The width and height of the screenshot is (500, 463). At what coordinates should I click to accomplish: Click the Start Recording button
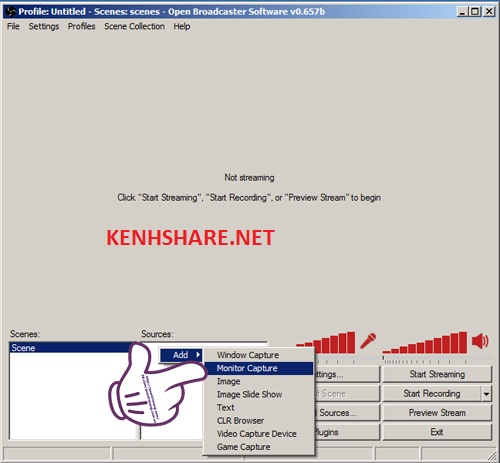click(x=432, y=394)
